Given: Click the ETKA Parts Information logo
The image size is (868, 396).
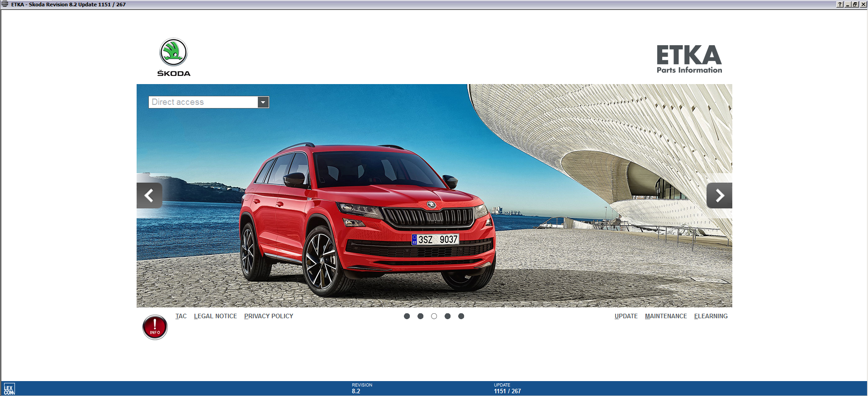Looking at the screenshot, I should (x=689, y=59).
